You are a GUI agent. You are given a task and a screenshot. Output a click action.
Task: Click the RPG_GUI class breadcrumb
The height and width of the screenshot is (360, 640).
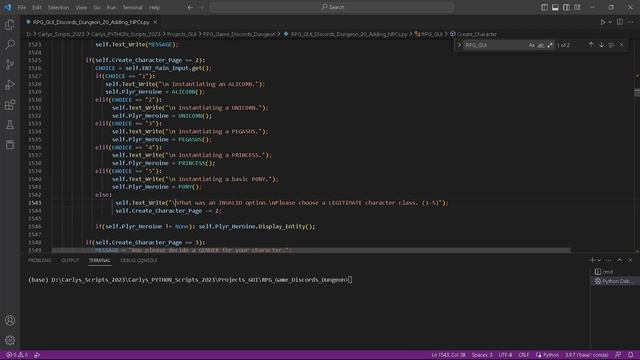click(x=431, y=34)
